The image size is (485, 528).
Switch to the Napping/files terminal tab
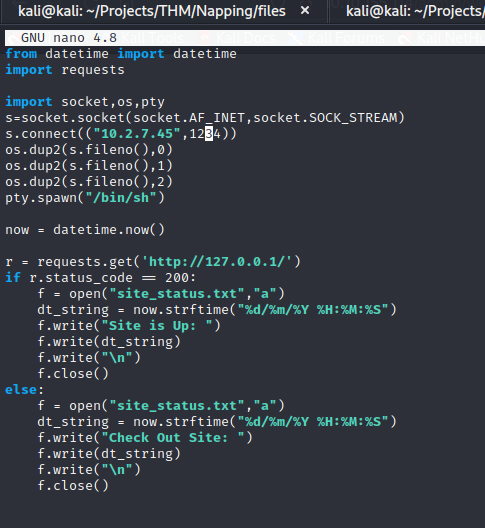[152, 11]
